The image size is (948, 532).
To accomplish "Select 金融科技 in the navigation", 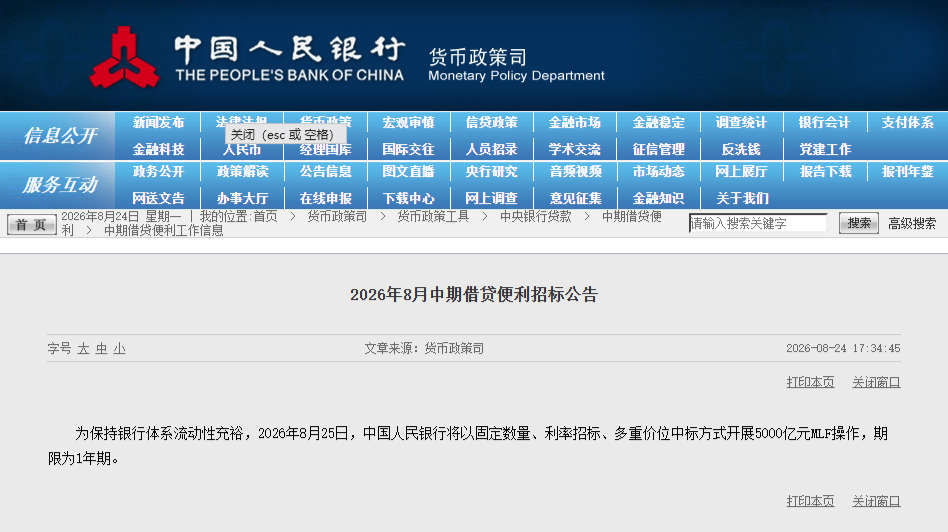I will (x=158, y=149).
